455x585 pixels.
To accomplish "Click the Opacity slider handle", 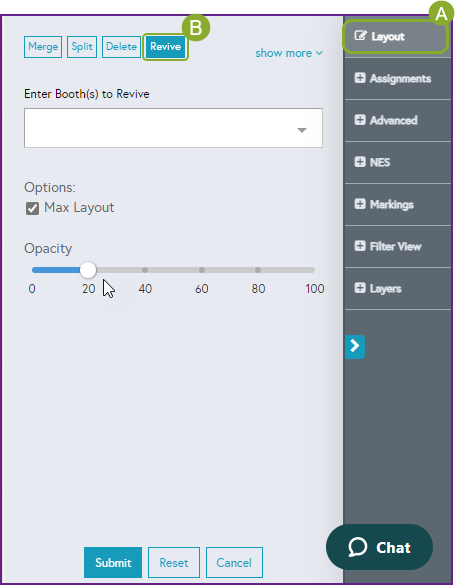I will pyautogui.click(x=88, y=270).
